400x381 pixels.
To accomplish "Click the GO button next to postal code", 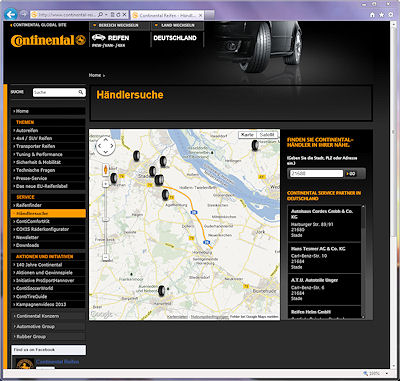I will pyautogui.click(x=350, y=174).
